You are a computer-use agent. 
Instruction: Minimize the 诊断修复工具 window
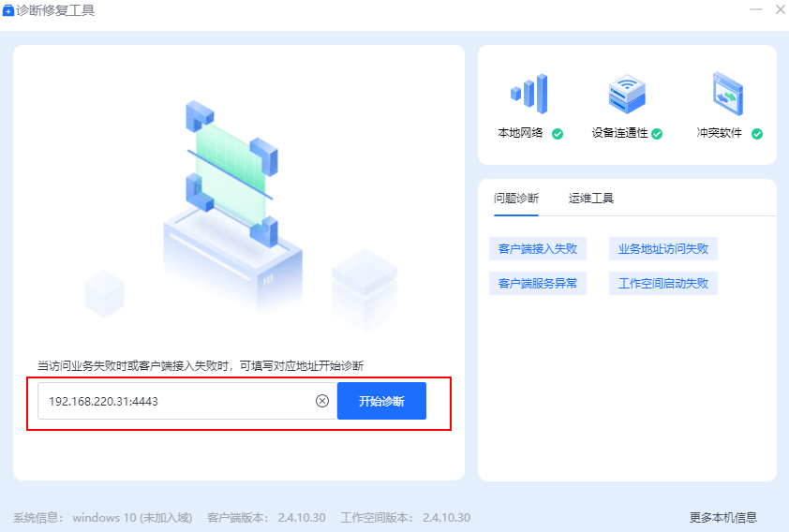point(755,10)
